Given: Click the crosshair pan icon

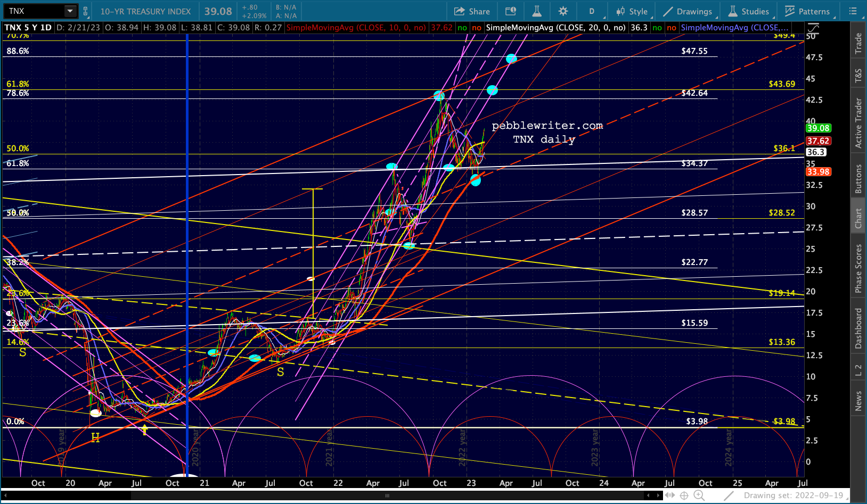Looking at the screenshot, I should click(x=684, y=495).
